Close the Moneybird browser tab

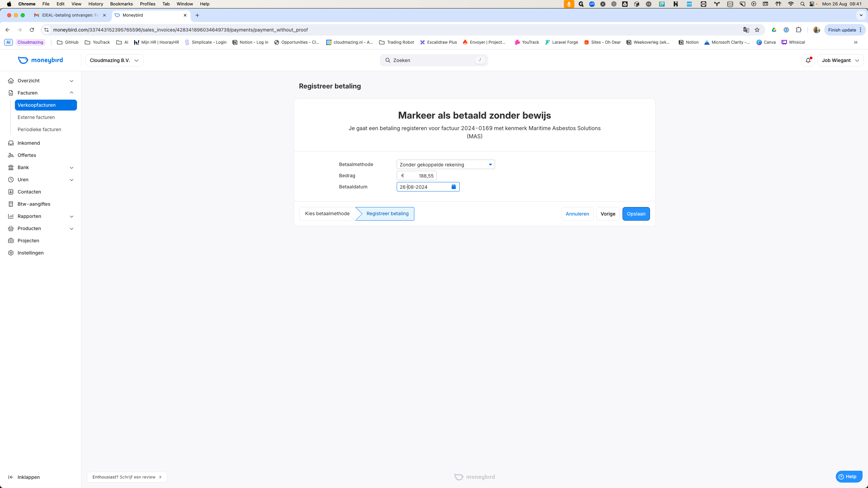pos(185,15)
